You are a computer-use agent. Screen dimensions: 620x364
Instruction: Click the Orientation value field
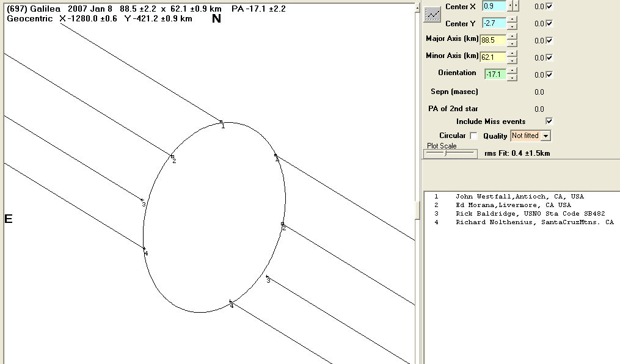point(495,74)
